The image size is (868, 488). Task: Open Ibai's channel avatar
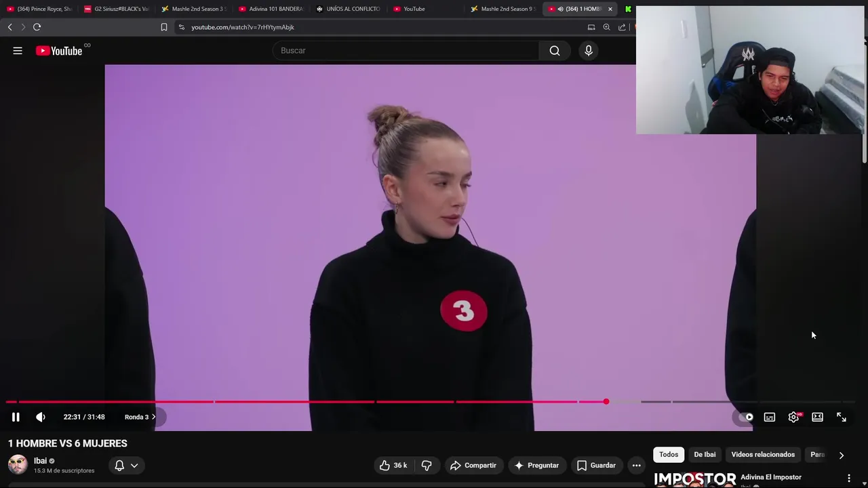pos(18,465)
